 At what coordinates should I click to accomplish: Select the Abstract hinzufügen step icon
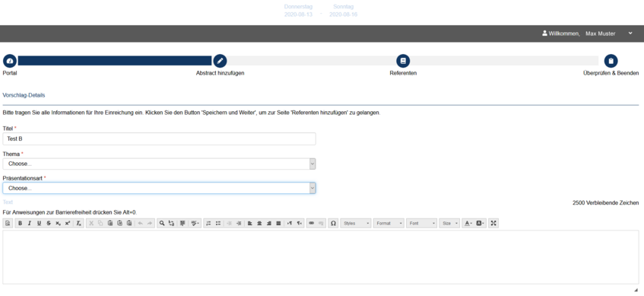(x=220, y=61)
